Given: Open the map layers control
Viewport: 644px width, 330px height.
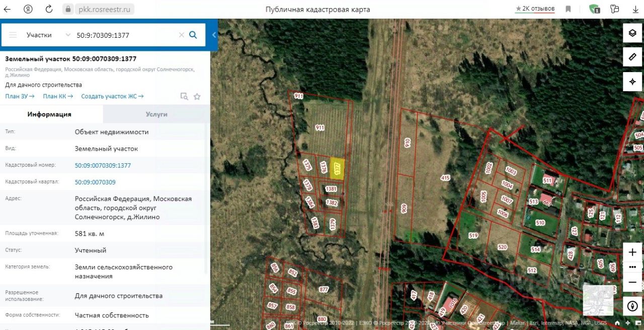Looking at the screenshot, I should point(632,33).
